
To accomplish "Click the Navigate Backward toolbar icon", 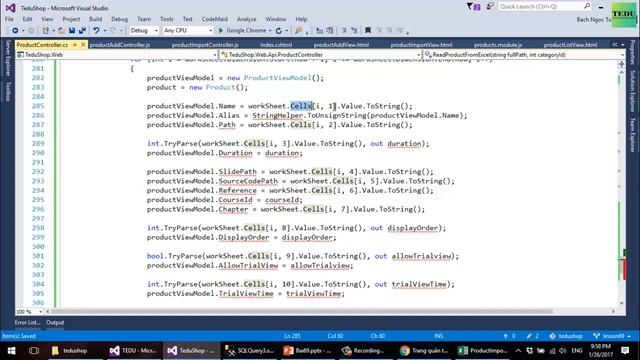I will coord(15,31).
